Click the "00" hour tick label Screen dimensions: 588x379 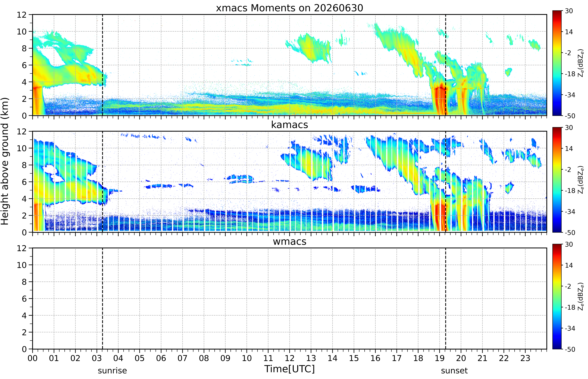coord(32,358)
